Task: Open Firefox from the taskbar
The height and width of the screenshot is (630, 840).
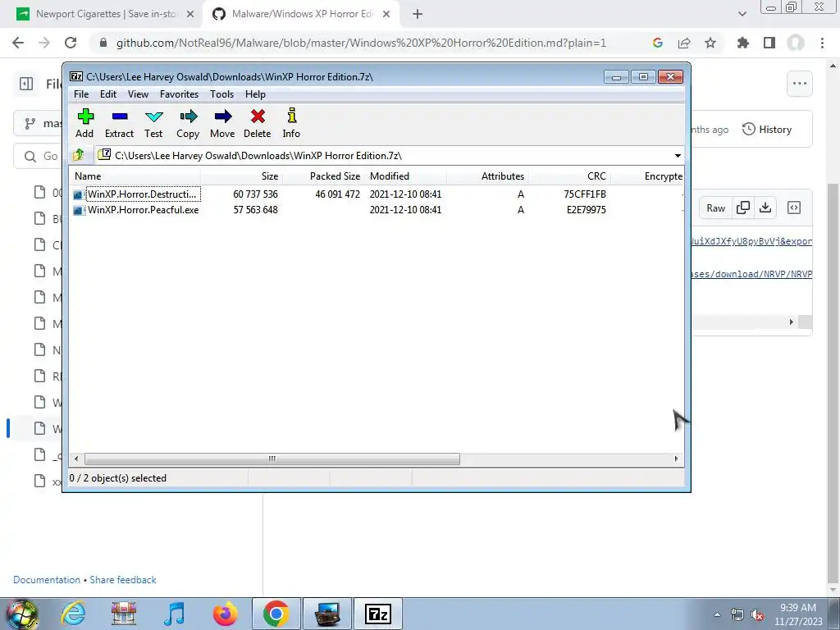Action: (225, 614)
